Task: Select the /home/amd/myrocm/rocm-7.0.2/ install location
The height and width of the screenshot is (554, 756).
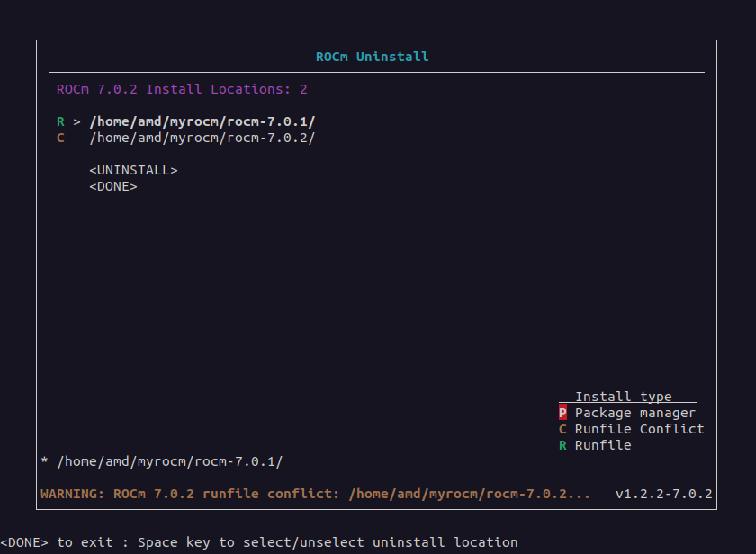Action: [x=202, y=138]
